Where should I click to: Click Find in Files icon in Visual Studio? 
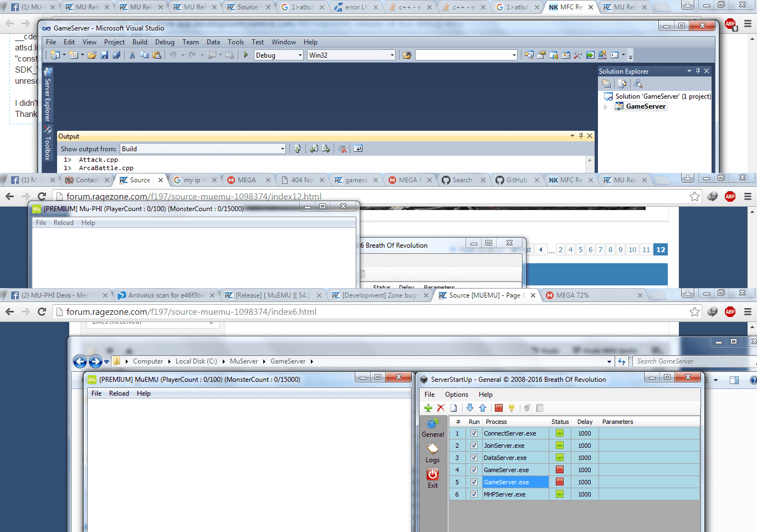click(407, 55)
